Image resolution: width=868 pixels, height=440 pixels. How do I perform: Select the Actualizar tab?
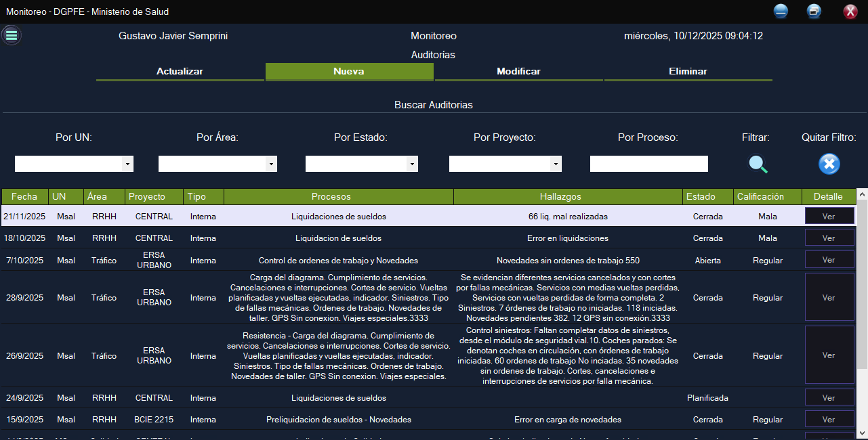point(180,72)
